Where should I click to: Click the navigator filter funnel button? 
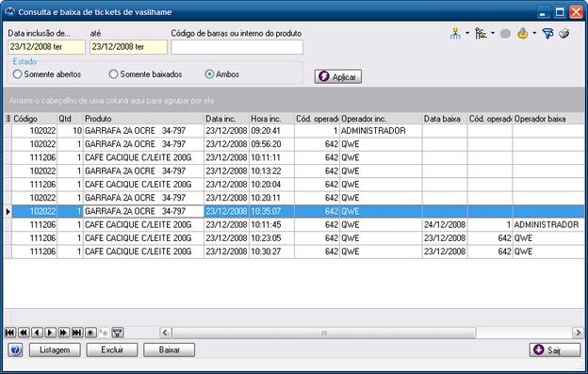(x=118, y=333)
